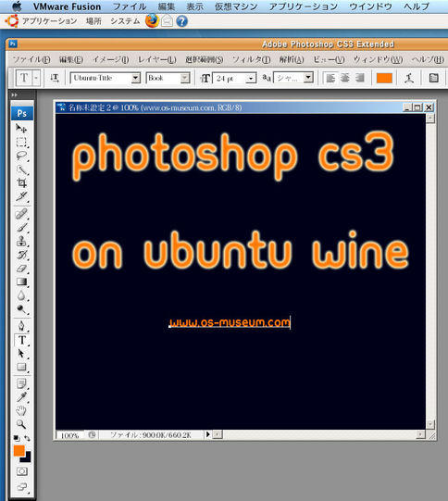Click the 100% zoom field in status bar
The image size is (448, 501).
(70, 435)
